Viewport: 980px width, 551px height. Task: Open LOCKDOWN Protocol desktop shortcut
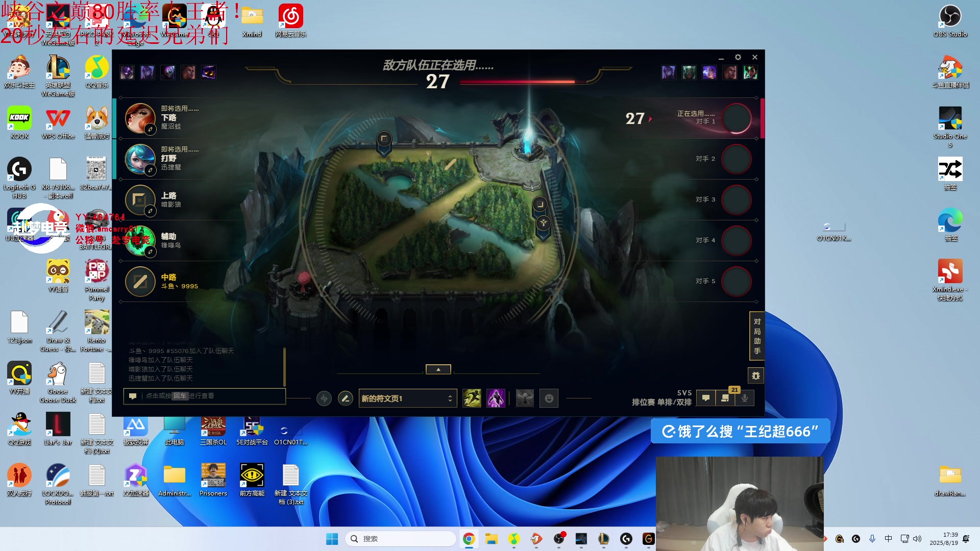point(58,484)
